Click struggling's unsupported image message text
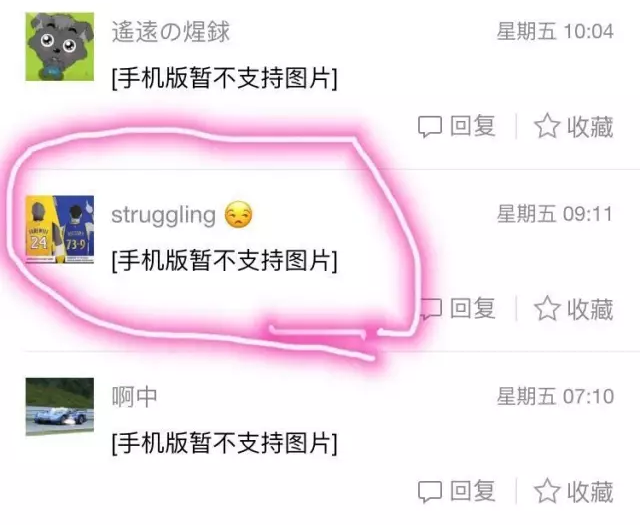The height and width of the screenshot is (525, 640). [x=224, y=260]
